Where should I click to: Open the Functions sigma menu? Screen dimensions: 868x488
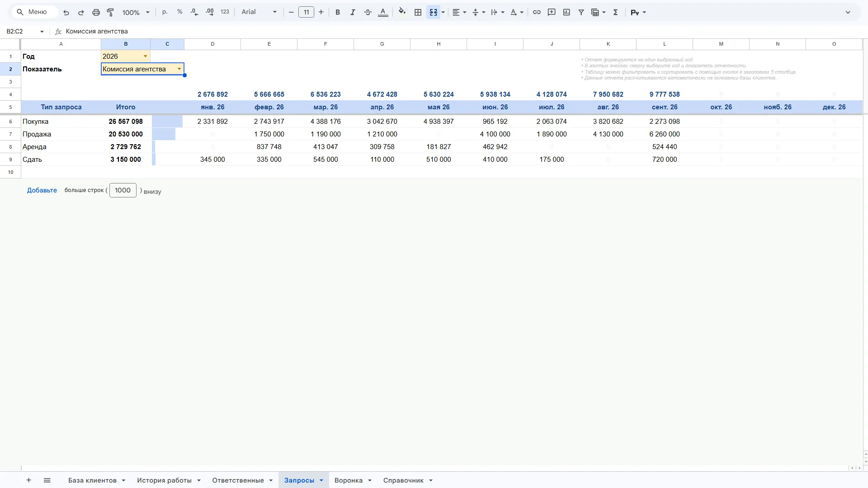tap(615, 12)
